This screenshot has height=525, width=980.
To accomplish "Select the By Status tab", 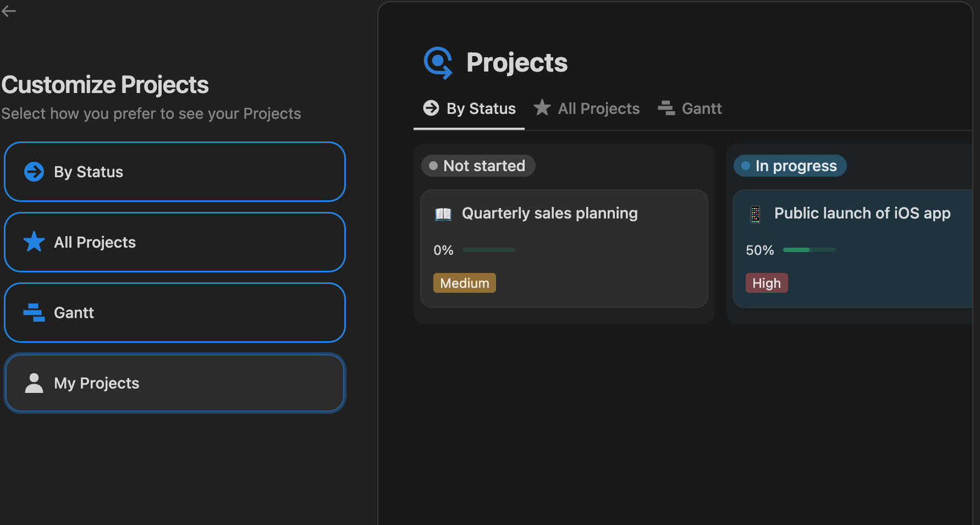I will (469, 108).
